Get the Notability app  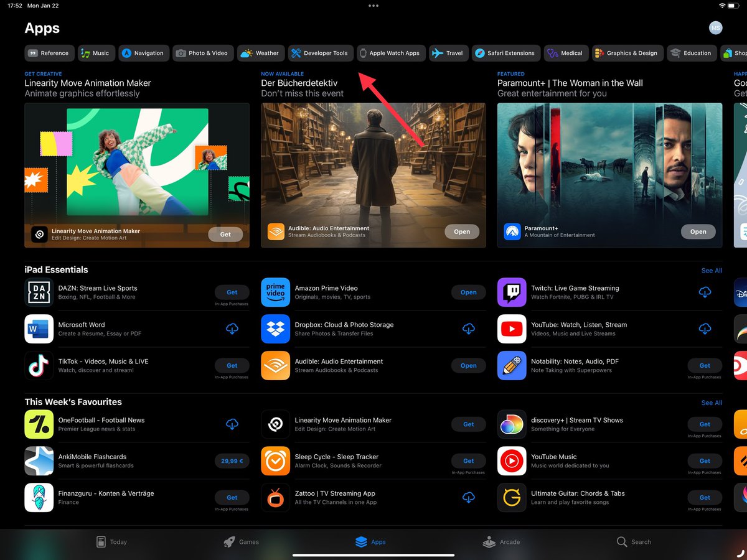click(x=705, y=366)
